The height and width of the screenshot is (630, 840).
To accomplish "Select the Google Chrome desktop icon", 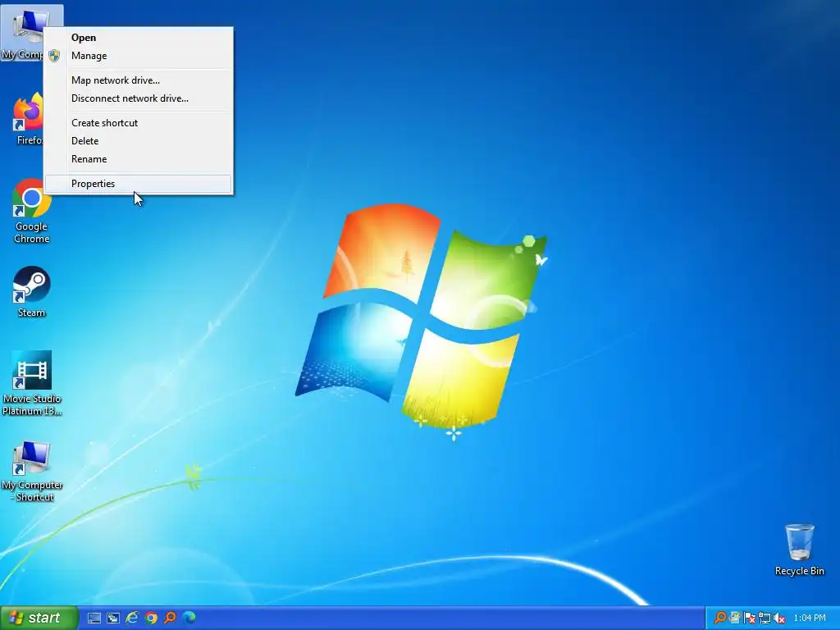I will [32, 211].
